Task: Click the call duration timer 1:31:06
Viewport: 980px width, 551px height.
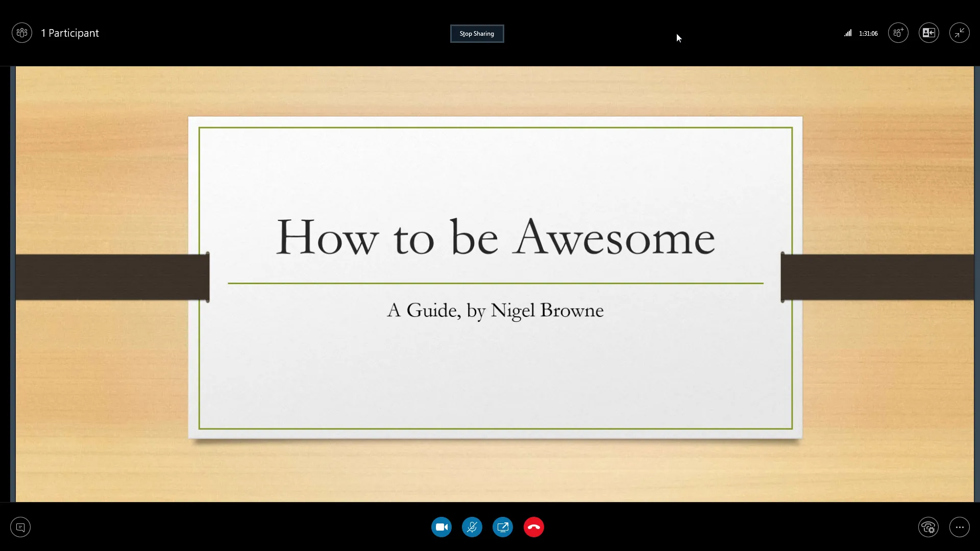Action: [868, 34]
